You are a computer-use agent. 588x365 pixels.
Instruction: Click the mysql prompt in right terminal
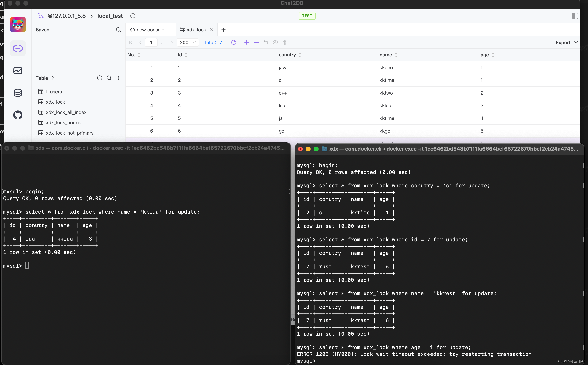coord(306,361)
